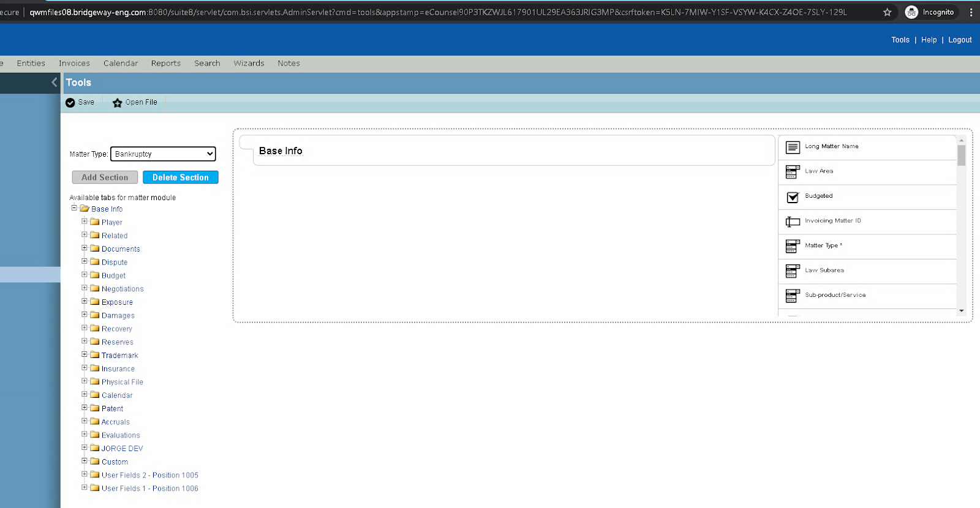Click the Law Area list field icon
980x508 pixels.
(x=793, y=172)
